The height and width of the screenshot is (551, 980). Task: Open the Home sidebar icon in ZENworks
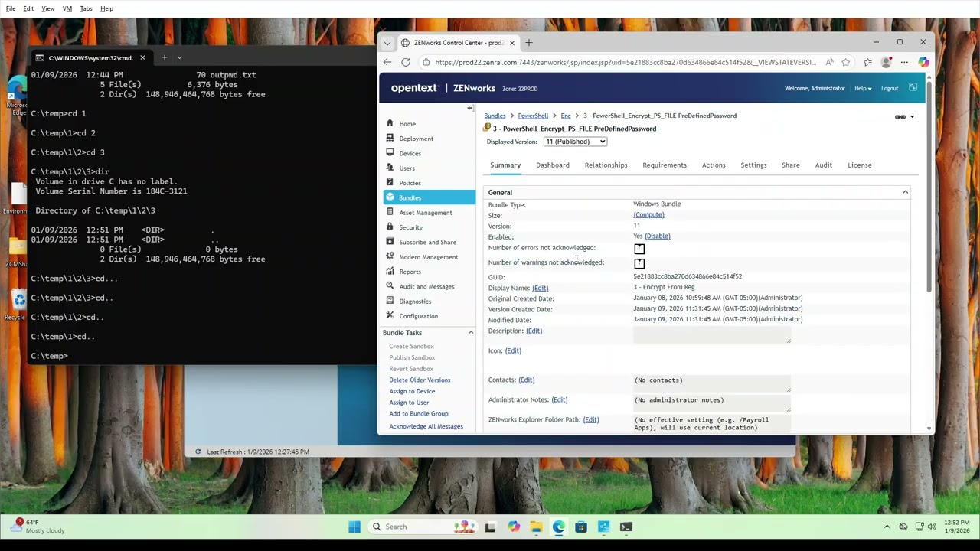[x=390, y=123]
